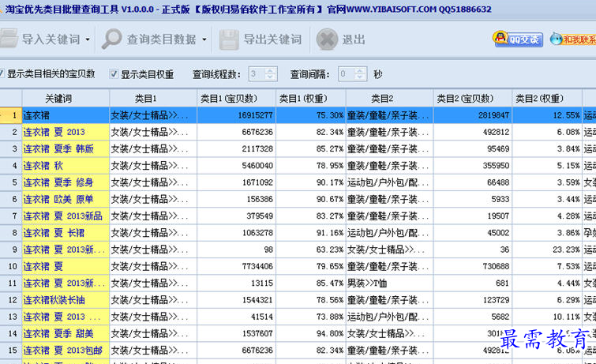This screenshot has height=364, width=596.
Task: Decrease the 查询线程数 stepper value
Action: coord(270,77)
